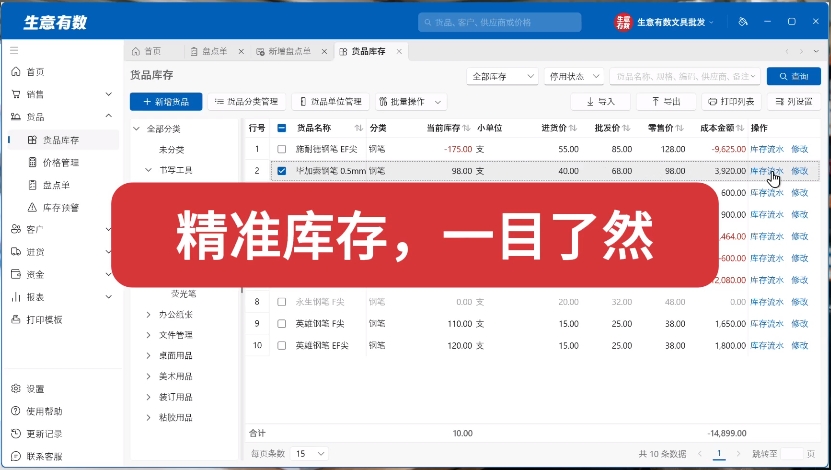The image size is (831, 470).
Task: Click the 跳转至 page number field
Action: tap(792, 454)
